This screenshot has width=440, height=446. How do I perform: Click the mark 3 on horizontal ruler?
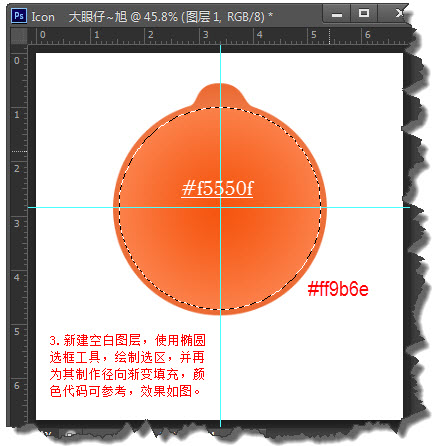(206, 35)
